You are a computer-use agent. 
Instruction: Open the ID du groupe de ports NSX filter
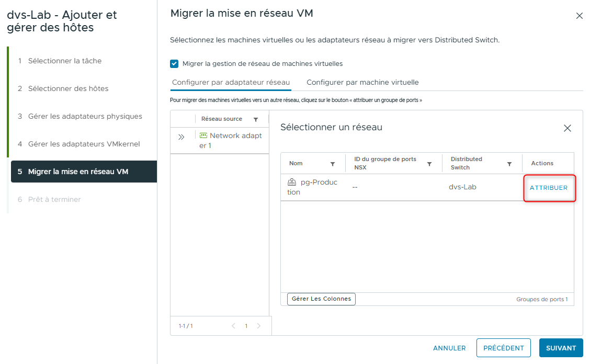click(429, 163)
